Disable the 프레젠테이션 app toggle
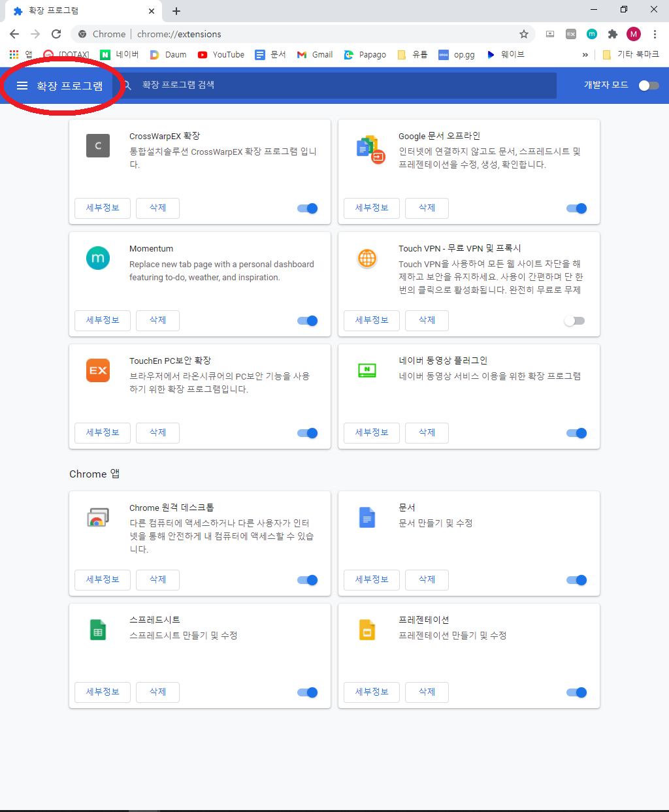 577,692
